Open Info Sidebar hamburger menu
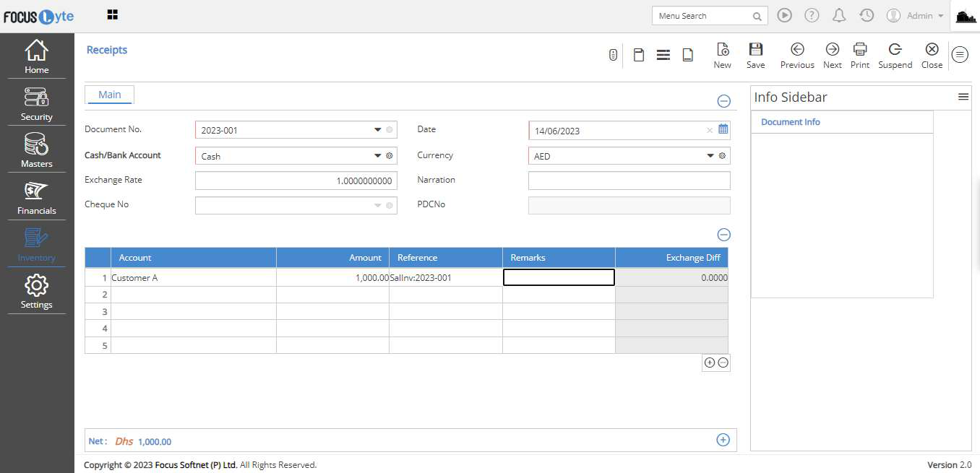The height and width of the screenshot is (473, 980). pos(963,97)
